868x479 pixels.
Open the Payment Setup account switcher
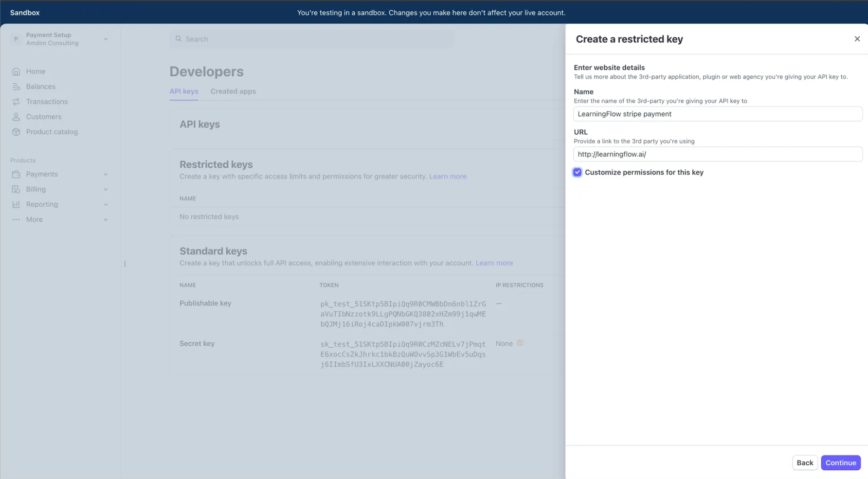tap(59, 39)
